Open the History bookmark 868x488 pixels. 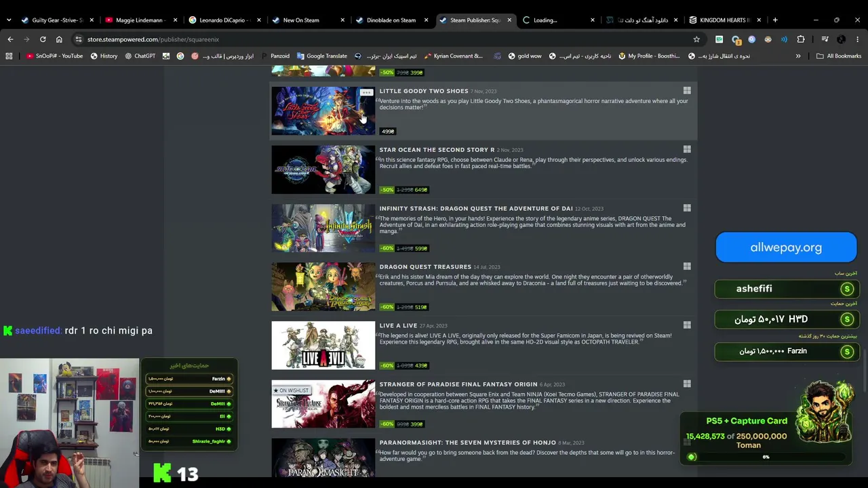(104, 56)
